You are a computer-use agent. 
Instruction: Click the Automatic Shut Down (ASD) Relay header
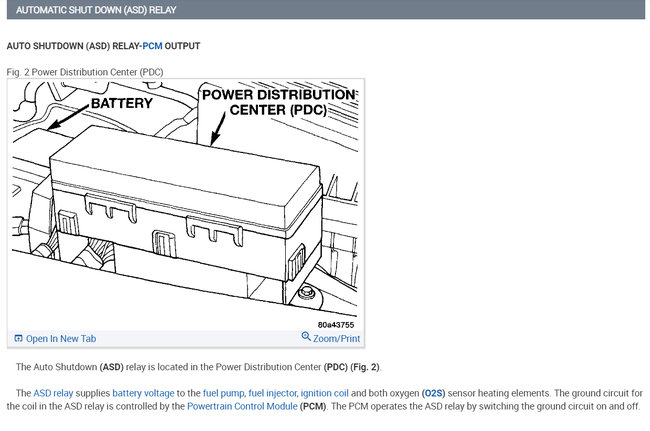326,10
